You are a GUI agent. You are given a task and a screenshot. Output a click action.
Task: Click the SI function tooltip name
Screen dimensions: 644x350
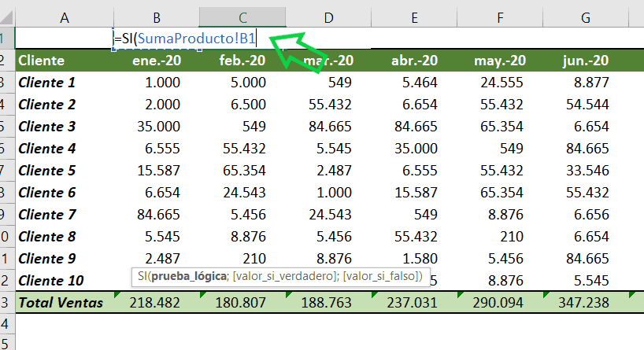tap(142, 276)
